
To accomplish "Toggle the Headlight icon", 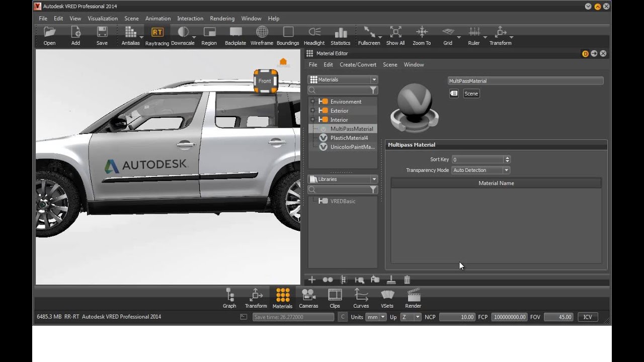I will tap(314, 35).
